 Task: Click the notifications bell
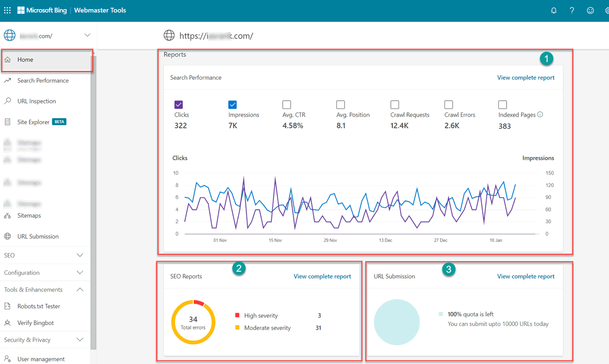tap(554, 10)
